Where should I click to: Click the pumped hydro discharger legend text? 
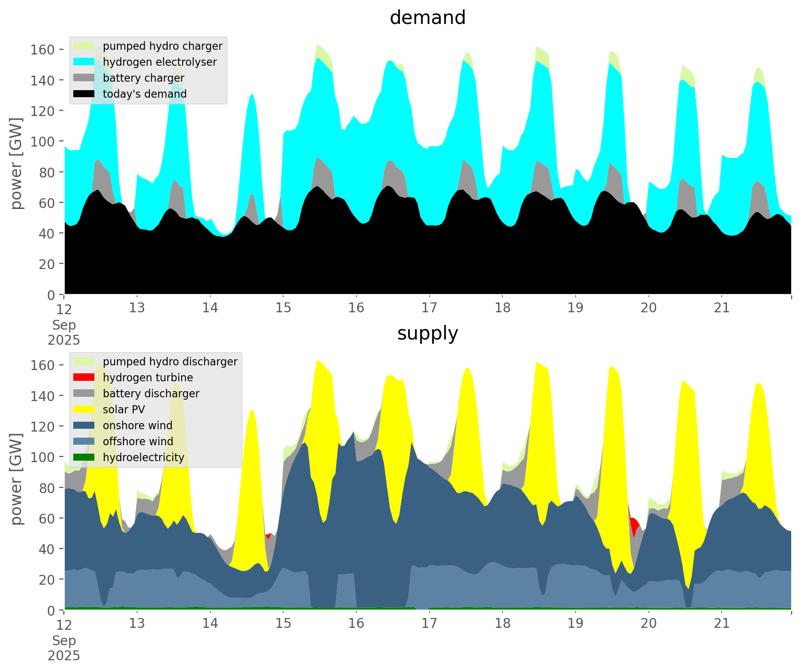point(170,362)
